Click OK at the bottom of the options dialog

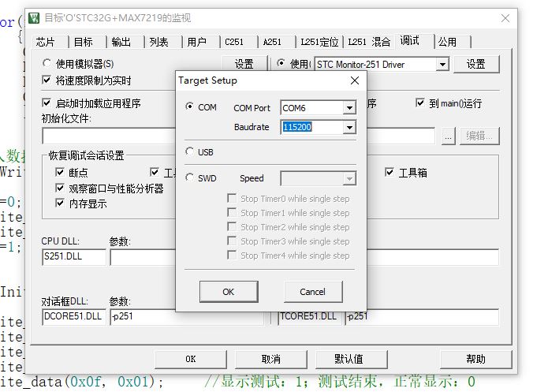191,359
